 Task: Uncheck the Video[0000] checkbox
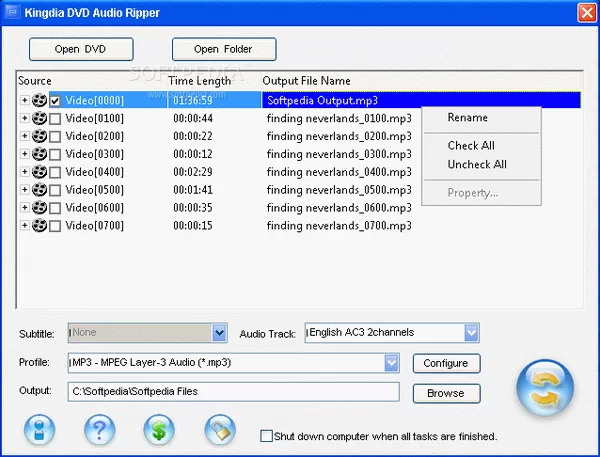[55, 101]
